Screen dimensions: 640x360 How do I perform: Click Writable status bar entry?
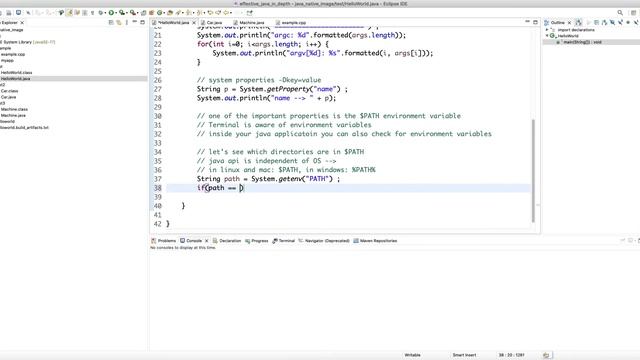tap(412, 355)
